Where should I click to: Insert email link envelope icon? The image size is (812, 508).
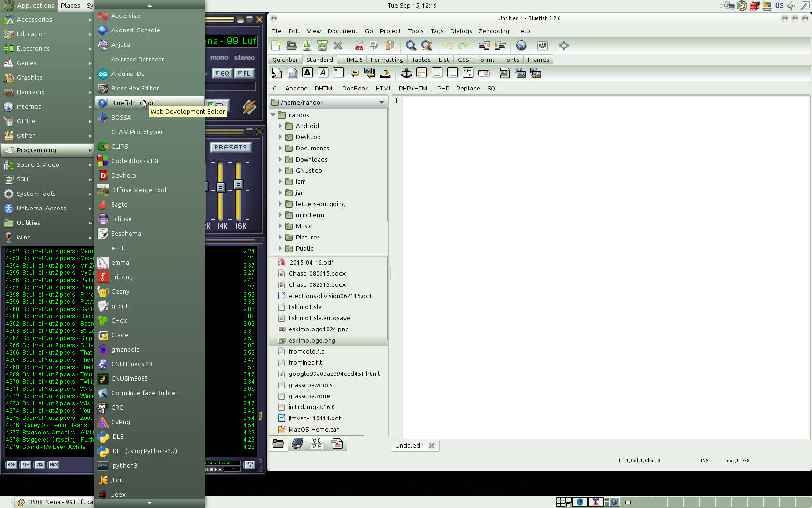pyautogui.click(x=484, y=73)
